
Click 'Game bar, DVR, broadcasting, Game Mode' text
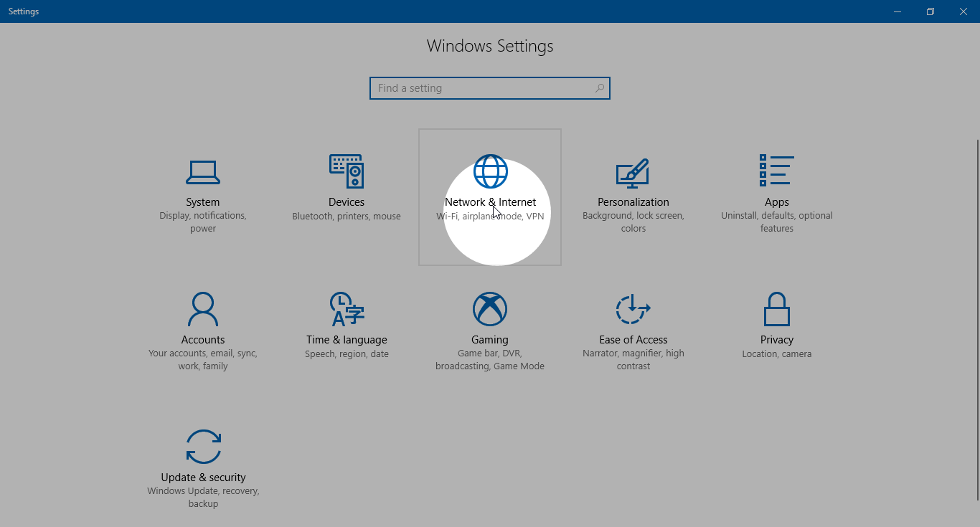tap(490, 360)
